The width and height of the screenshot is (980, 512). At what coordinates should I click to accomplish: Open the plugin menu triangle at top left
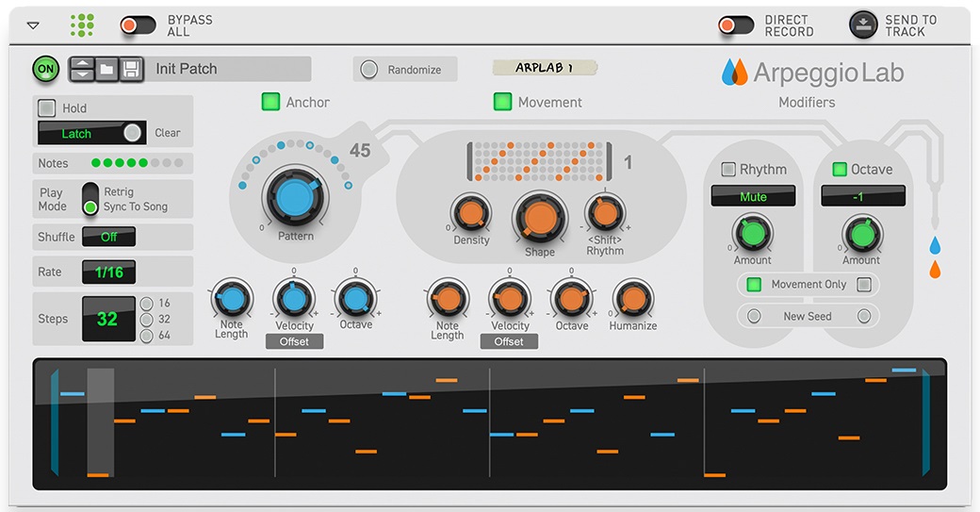tap(33, 25)
